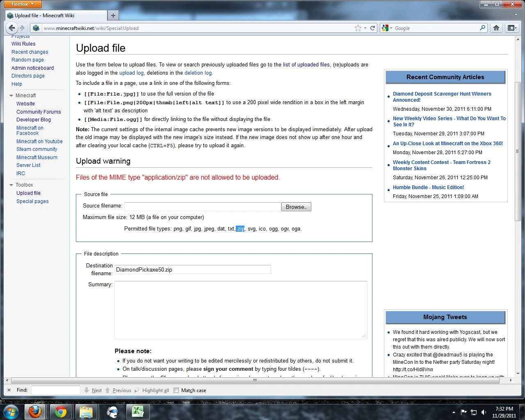
Task: Click Previous in the Find bar
Action: [118, 390]
